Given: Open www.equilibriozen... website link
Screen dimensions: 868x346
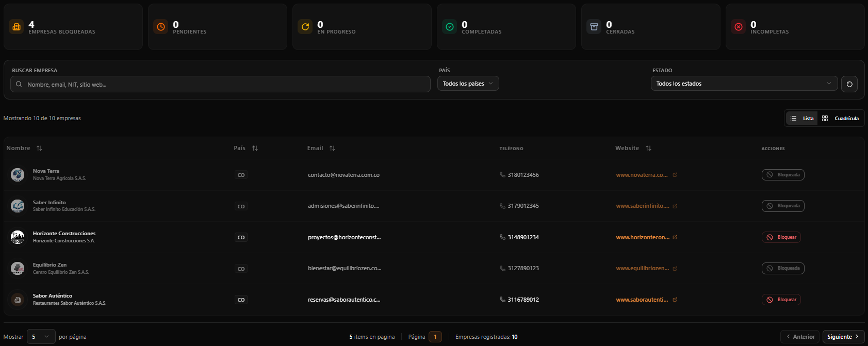Looking at the screenshot, I should click(643, 268).
